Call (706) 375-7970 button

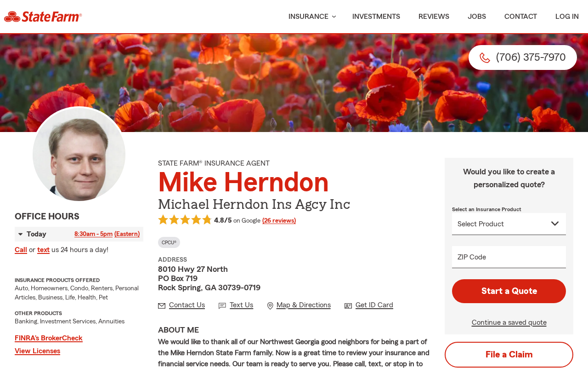523,57
